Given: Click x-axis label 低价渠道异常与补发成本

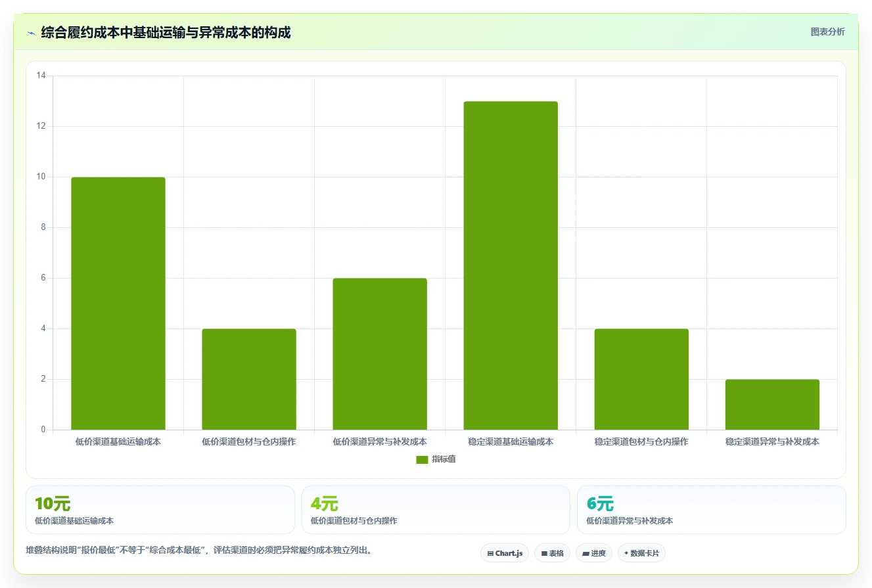Looking at the screenshot, I should pos(380,441).
